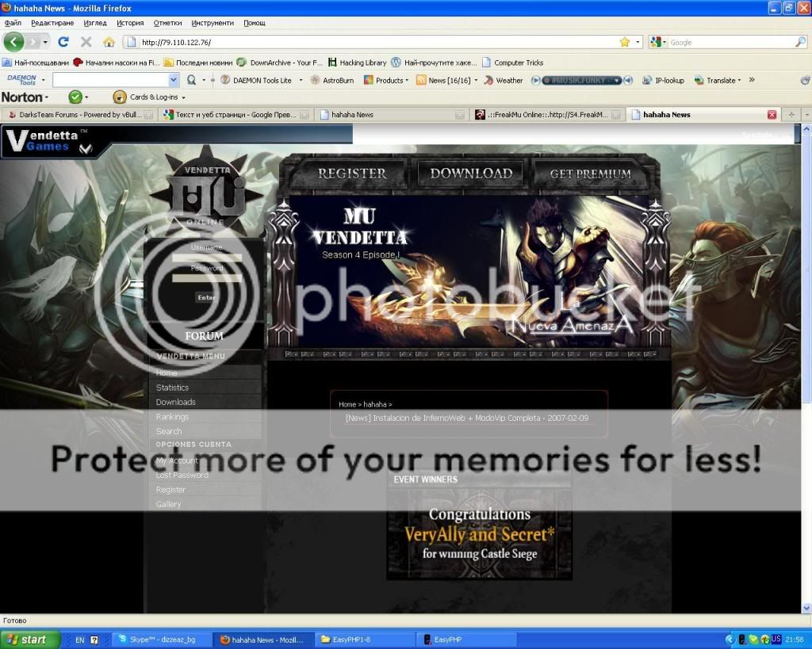Click the EN language indicator in taskbar
The width and height of the screenshot is (812, 649).
pos(80,640)
